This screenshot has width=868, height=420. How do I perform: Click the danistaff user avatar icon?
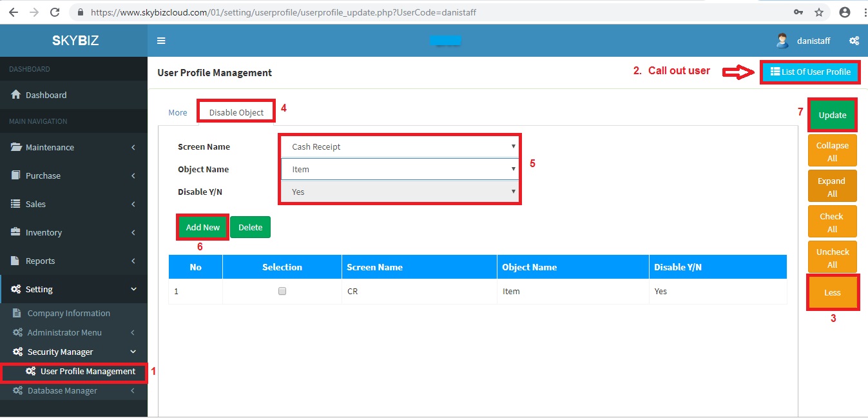tap(782, 41)
